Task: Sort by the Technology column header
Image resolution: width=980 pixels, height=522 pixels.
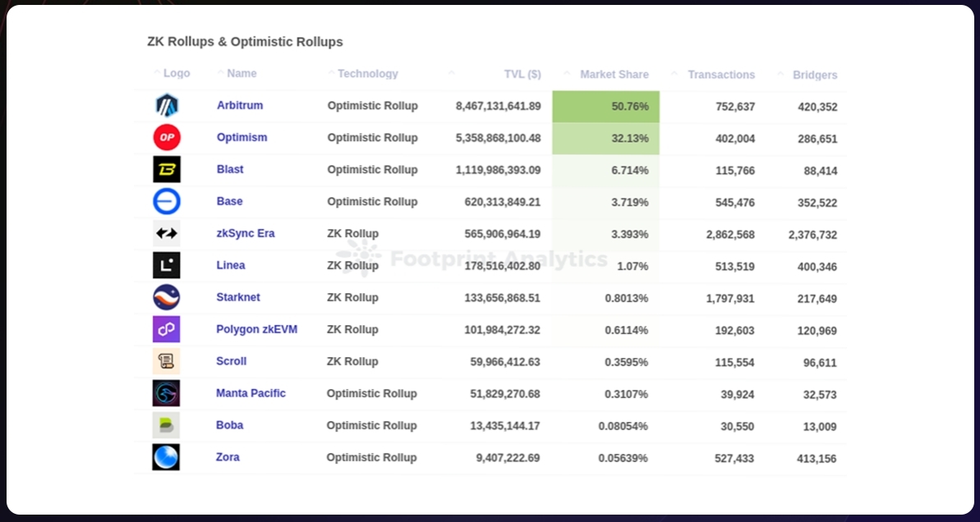Action: tap(367, 74)
